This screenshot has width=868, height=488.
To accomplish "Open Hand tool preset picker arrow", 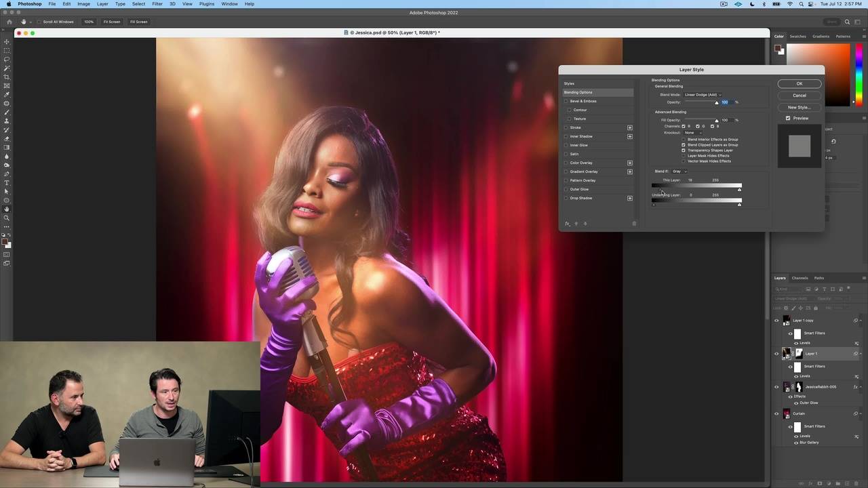I will 31,22.
